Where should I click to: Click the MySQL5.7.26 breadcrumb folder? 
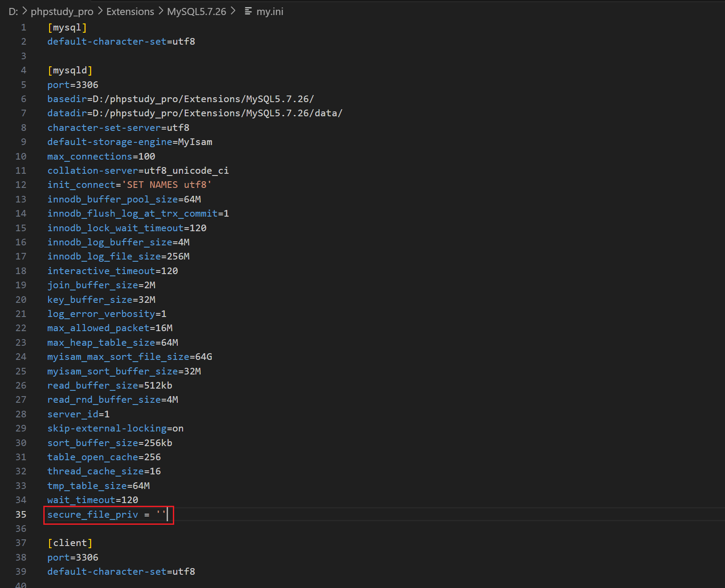coord(196,11)
